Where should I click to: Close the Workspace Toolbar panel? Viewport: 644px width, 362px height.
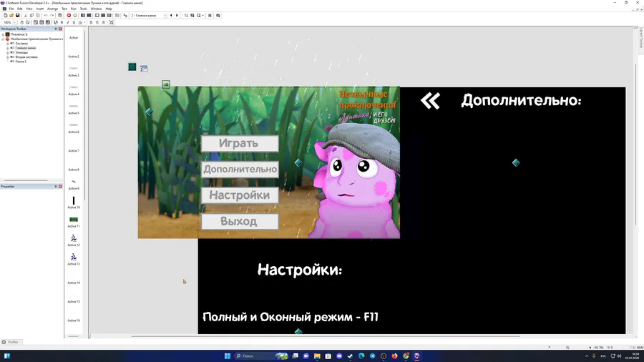point(60,29)
